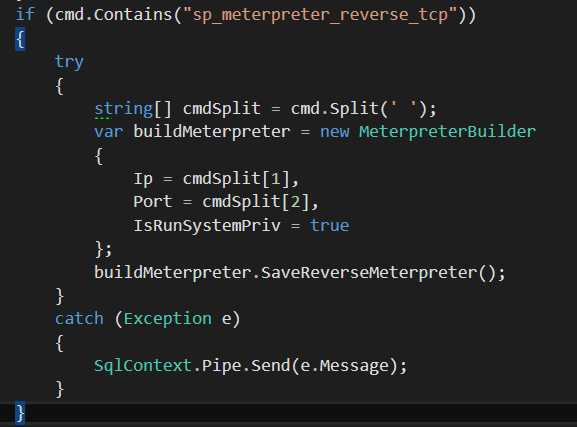
Task: Click the Port property assignment
Action: point(226,202)
